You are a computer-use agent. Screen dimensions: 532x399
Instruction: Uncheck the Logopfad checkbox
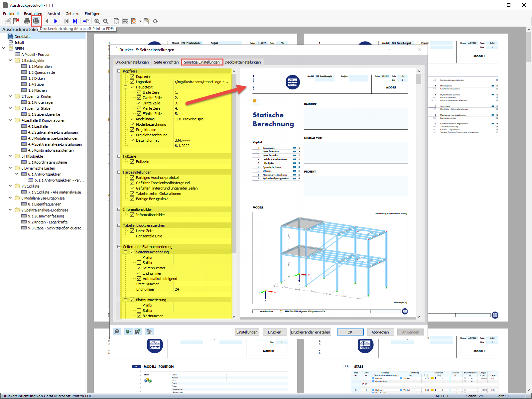click(x=132, y=81)
